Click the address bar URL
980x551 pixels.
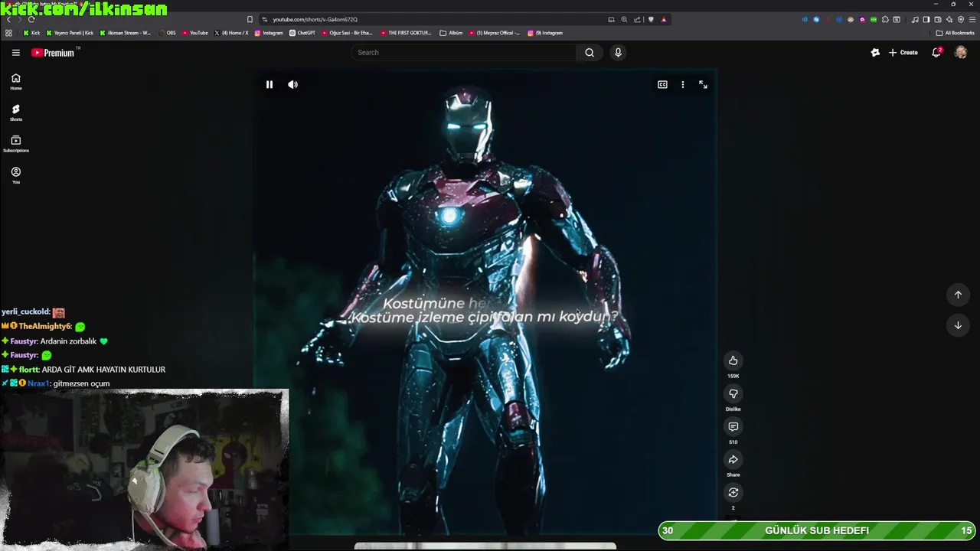tap(315, 19)
